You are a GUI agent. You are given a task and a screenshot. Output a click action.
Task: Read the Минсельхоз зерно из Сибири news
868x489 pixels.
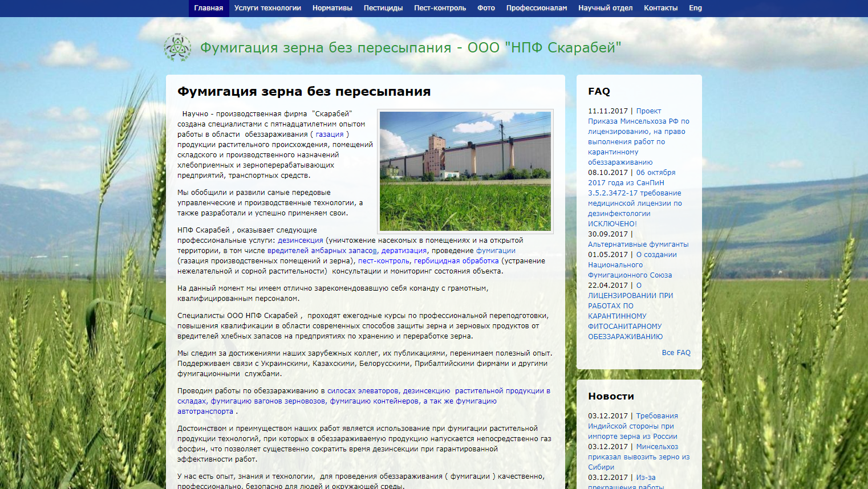[639, 457]
